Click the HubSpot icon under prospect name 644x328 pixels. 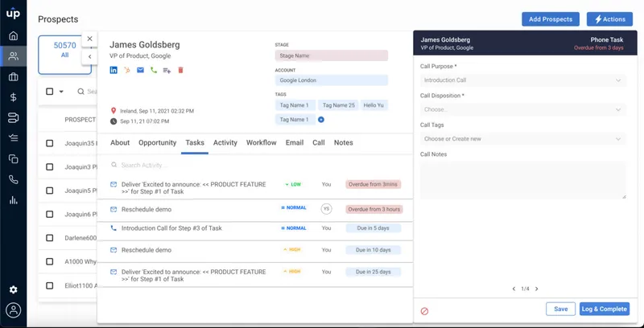tap(127, 70)
